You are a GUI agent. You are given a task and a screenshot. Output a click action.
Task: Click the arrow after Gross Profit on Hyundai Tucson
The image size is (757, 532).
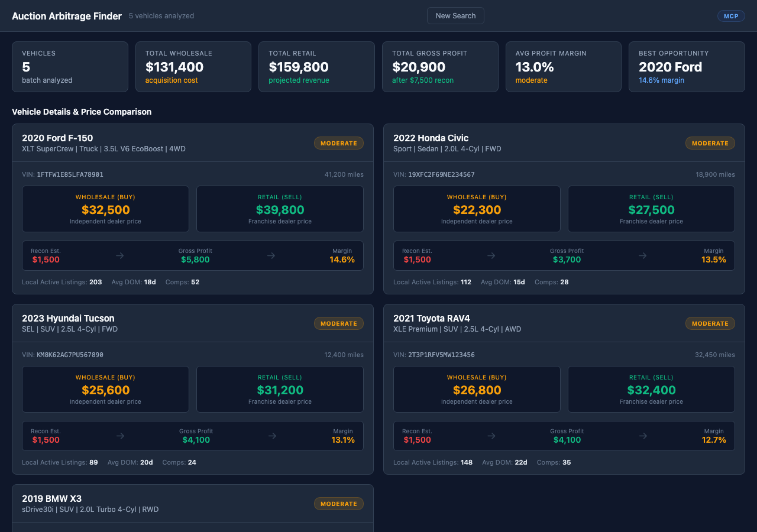click(272, 436)
